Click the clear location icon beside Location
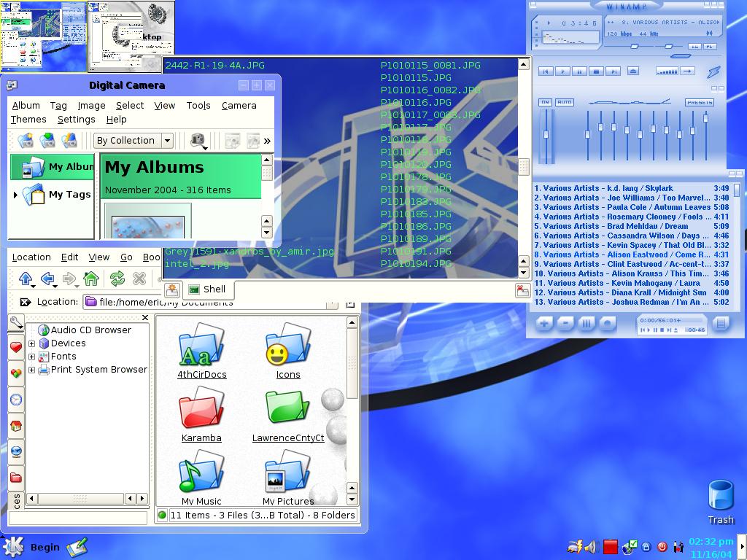The image size is (747, 560). point(26,302)
